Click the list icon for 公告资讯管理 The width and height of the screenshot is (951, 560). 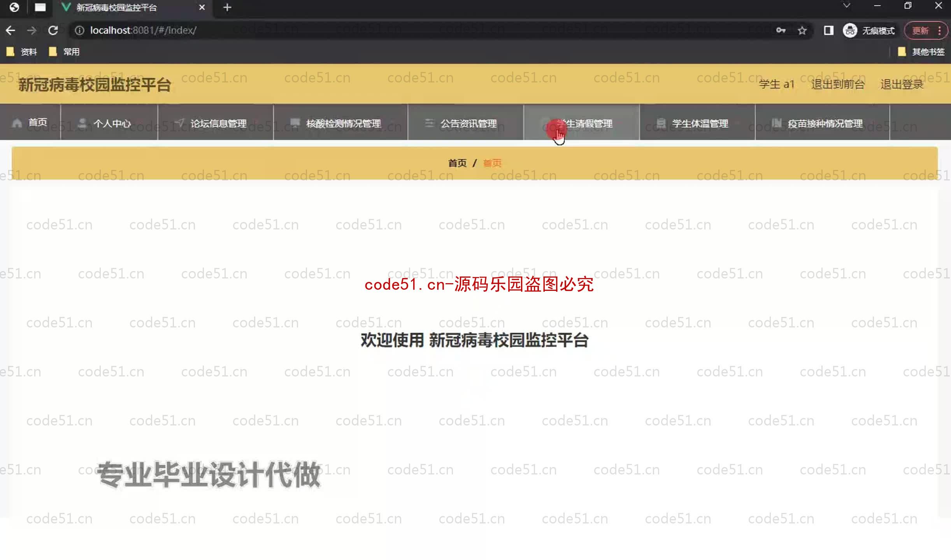pos(429,123)
